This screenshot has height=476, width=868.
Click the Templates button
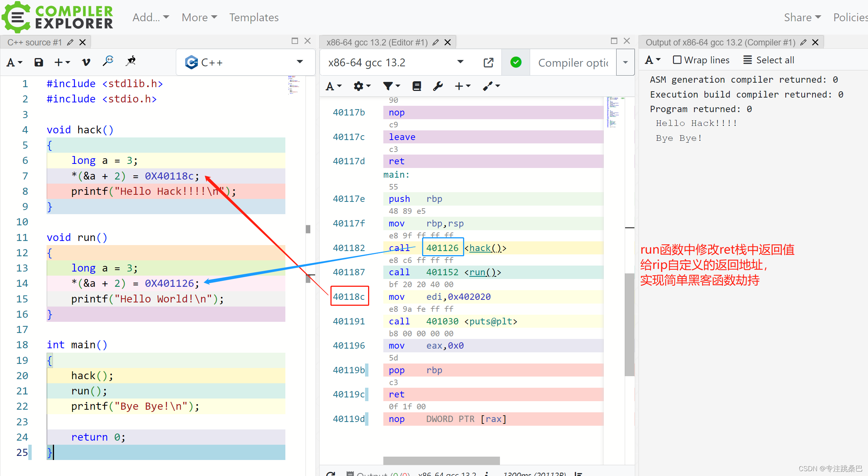[254, 18]
